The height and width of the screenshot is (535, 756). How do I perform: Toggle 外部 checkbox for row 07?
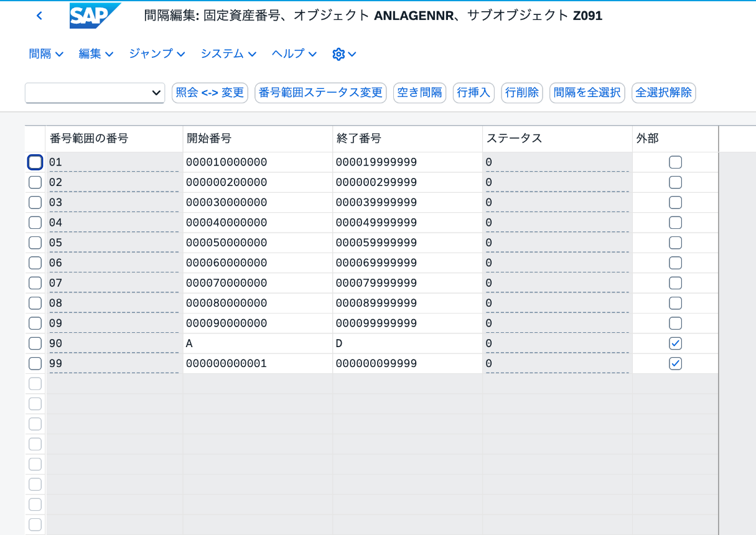point(675,283)
